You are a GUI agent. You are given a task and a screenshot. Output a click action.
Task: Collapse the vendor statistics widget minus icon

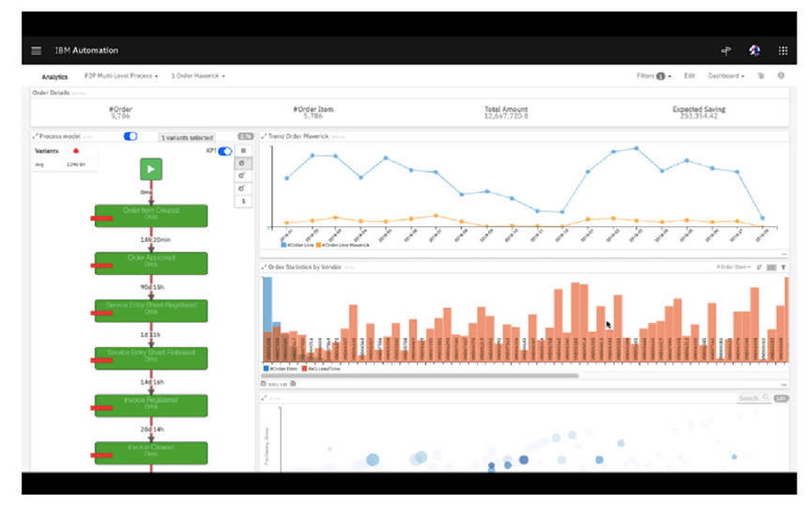(x=784, y=385)
